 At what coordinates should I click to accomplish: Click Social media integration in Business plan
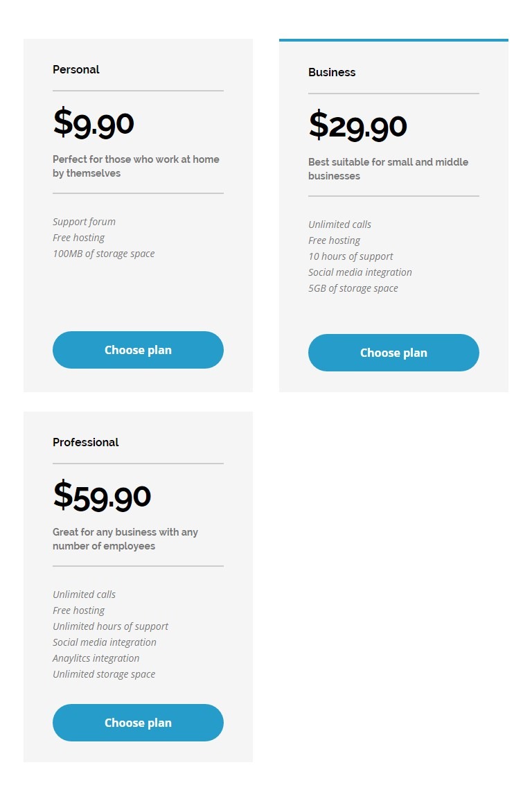(360, 272)
